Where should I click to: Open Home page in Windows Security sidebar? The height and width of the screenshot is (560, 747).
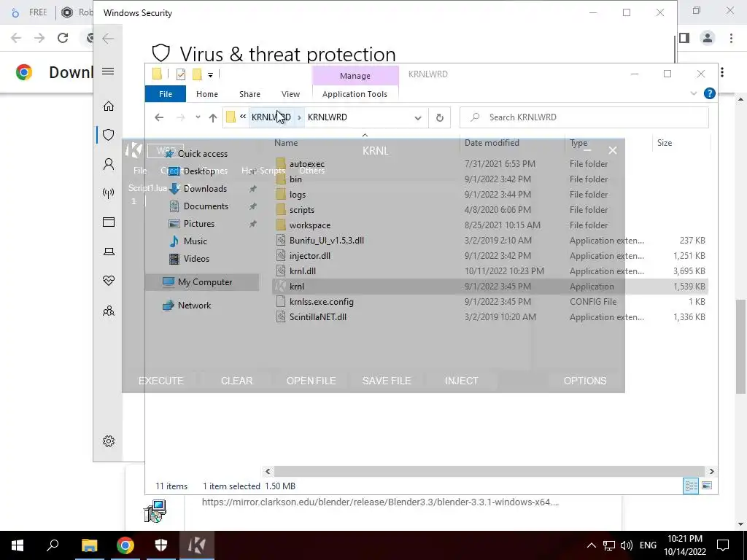(109, 106)
